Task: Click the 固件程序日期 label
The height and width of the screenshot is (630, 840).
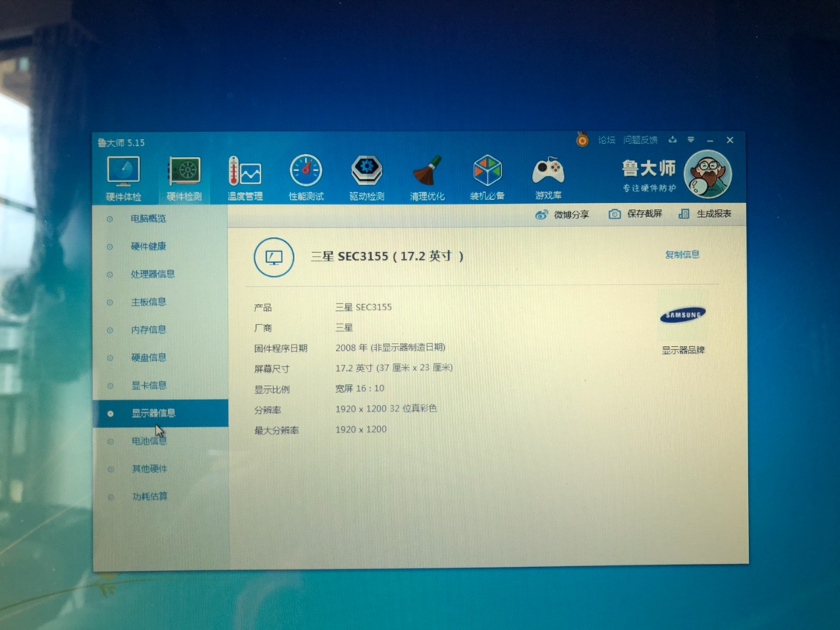Action: [281, 348]
